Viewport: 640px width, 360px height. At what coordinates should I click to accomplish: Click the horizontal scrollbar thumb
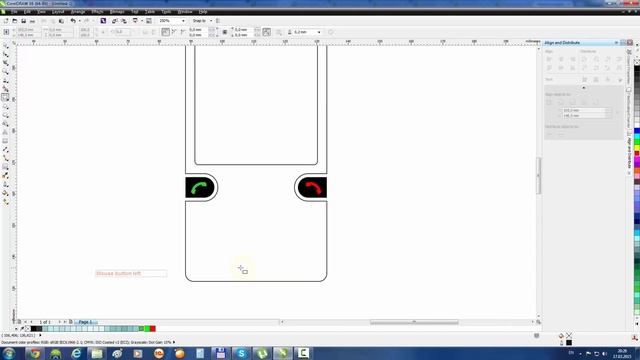[x=414, y=322]
